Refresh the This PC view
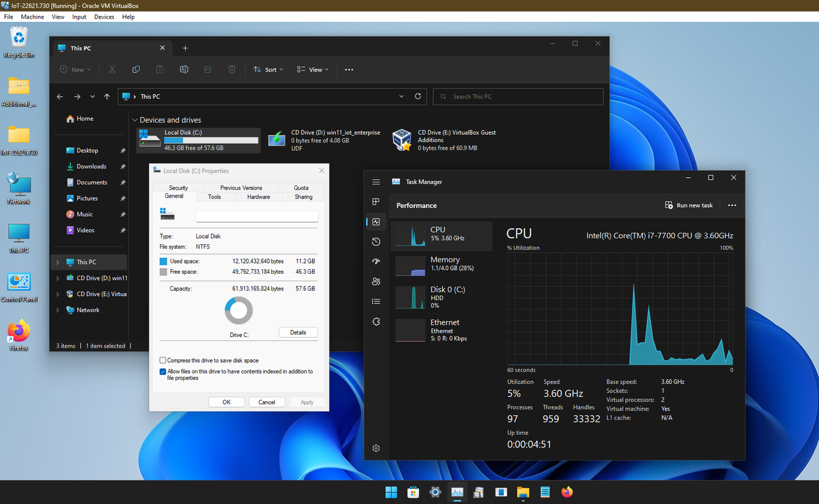The height and width of the screenshot is (504, 819). coord(418,97)
